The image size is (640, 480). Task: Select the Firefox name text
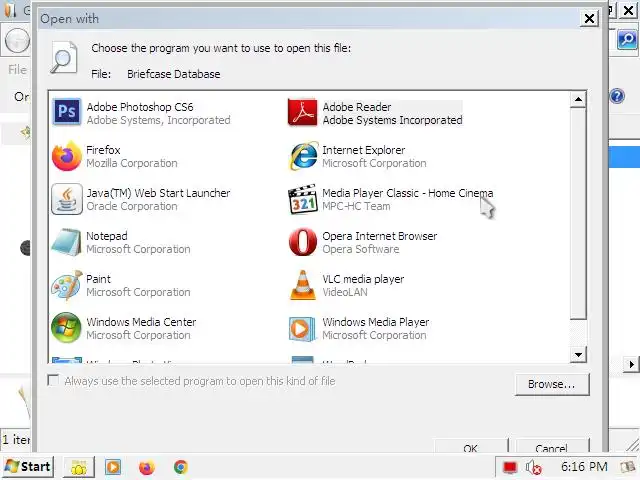[103, 150]
